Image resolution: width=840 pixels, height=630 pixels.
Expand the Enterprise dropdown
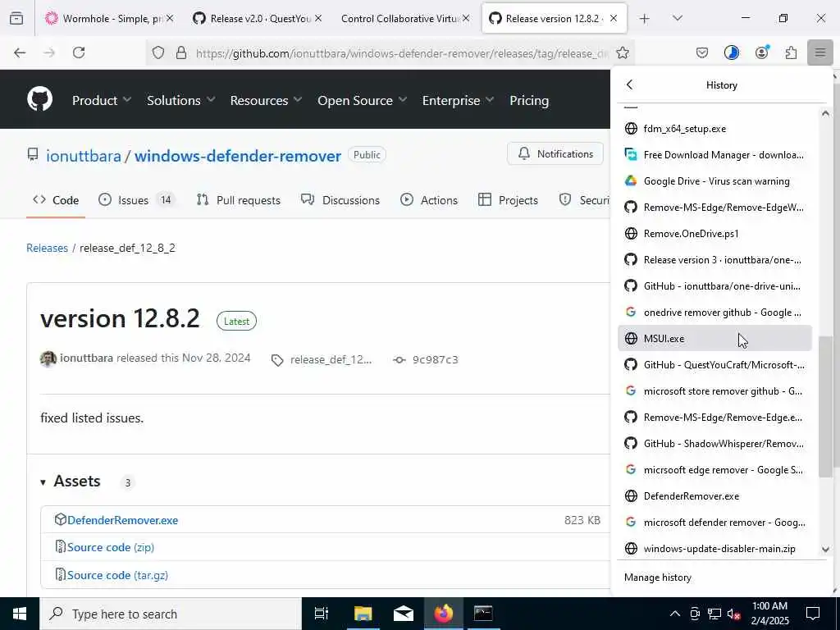458,100
